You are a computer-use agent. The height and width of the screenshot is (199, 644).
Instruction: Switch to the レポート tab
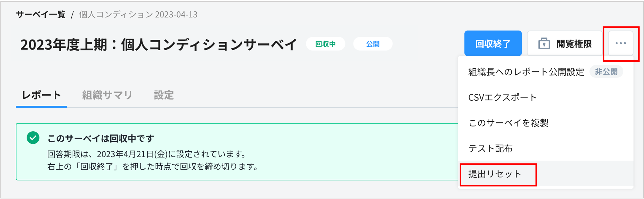41,95
